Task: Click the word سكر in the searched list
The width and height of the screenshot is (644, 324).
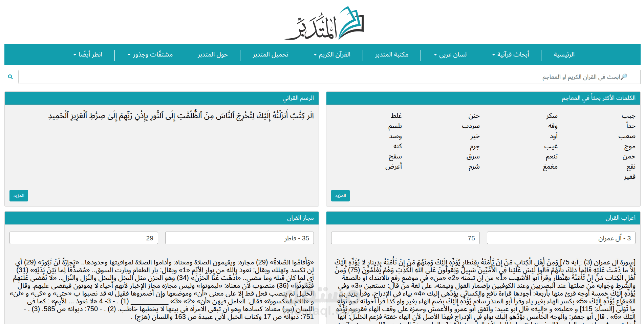Action: click(552, 116)
